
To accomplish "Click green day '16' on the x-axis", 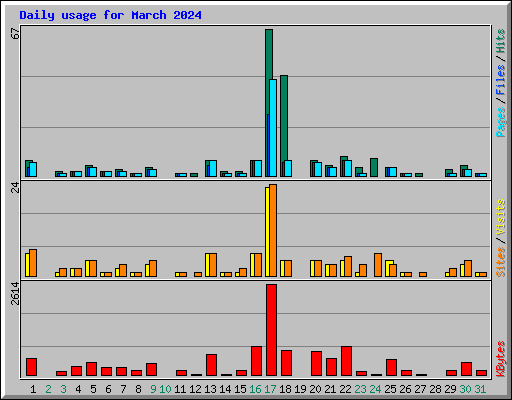I will tap(255, 389).
